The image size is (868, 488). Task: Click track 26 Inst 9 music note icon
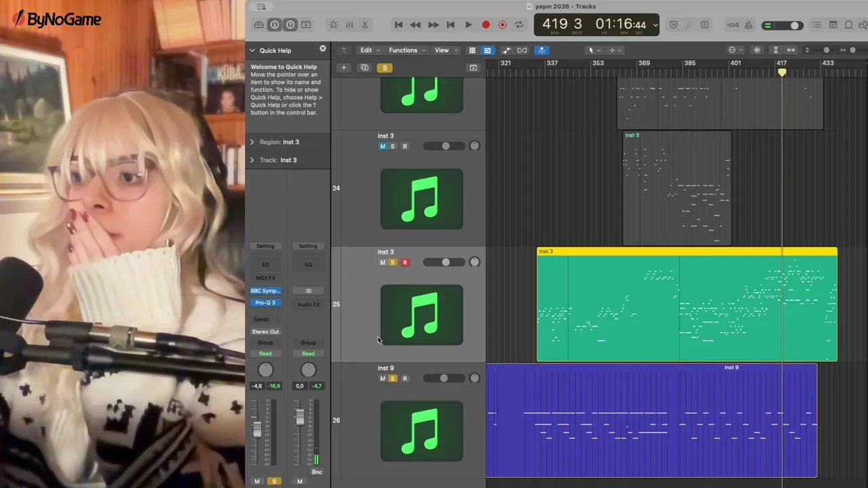[x=422, y=430]
